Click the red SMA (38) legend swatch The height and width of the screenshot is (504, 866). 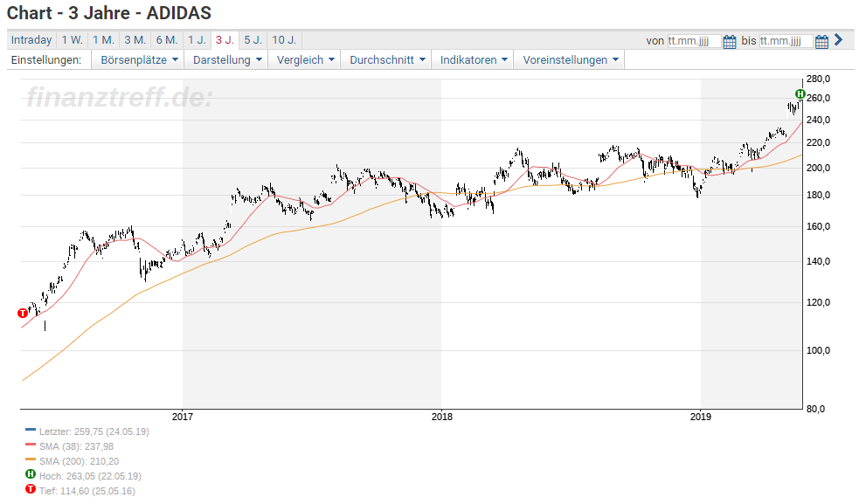tap(31, 445)
